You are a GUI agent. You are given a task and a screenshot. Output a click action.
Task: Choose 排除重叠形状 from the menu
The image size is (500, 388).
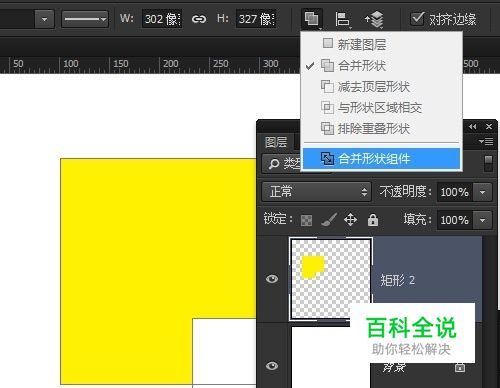click(381, 129)
